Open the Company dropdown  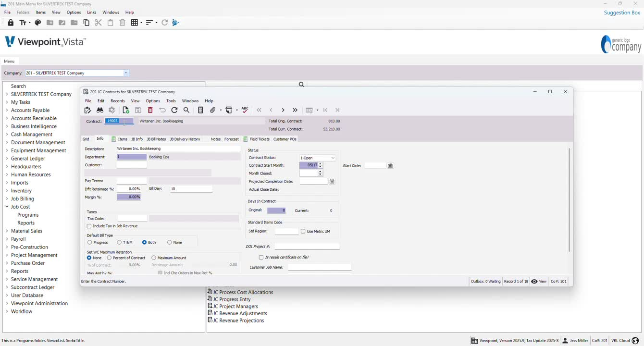point(126,73)
